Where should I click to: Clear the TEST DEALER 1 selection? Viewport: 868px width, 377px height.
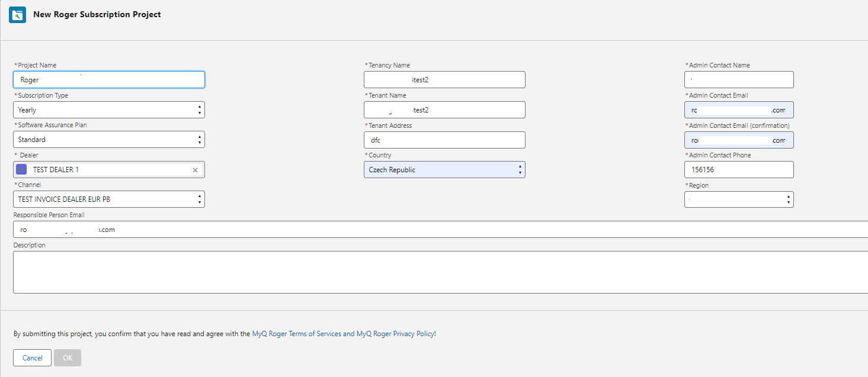pyautogui.click(x=195, y=170)
